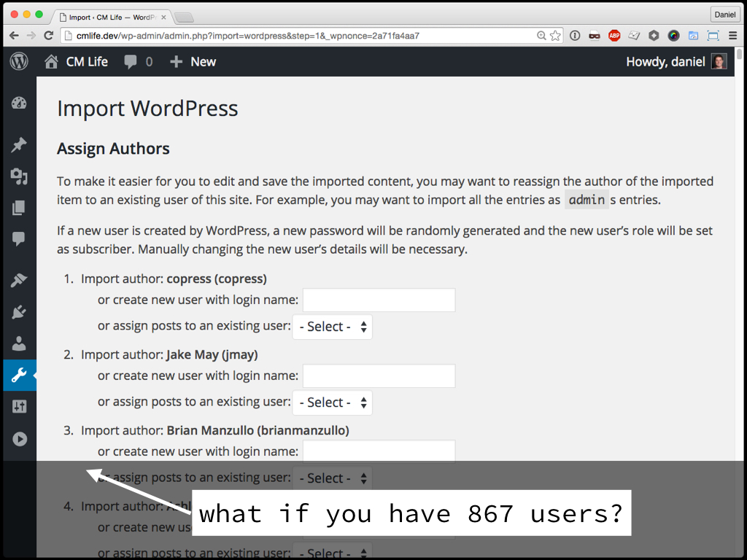The height and width of the screenshot is (560, 747).
Task: Open the color wheel extension icon
Action: coord(673,36)
